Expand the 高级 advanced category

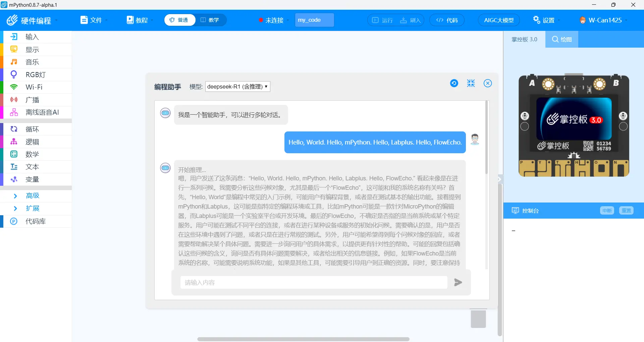[x=33, y=196]
